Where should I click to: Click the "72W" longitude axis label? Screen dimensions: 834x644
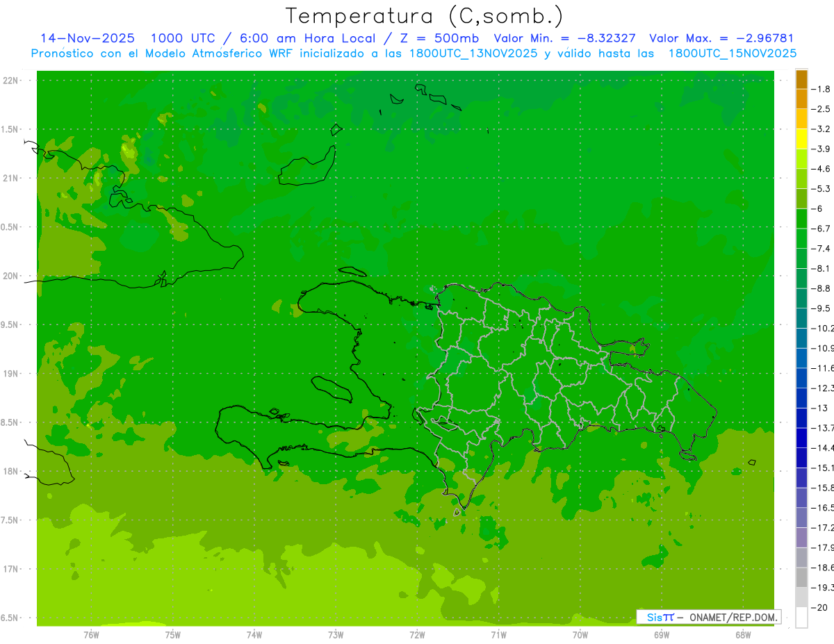pyautogui.click(x=417, y=635)
